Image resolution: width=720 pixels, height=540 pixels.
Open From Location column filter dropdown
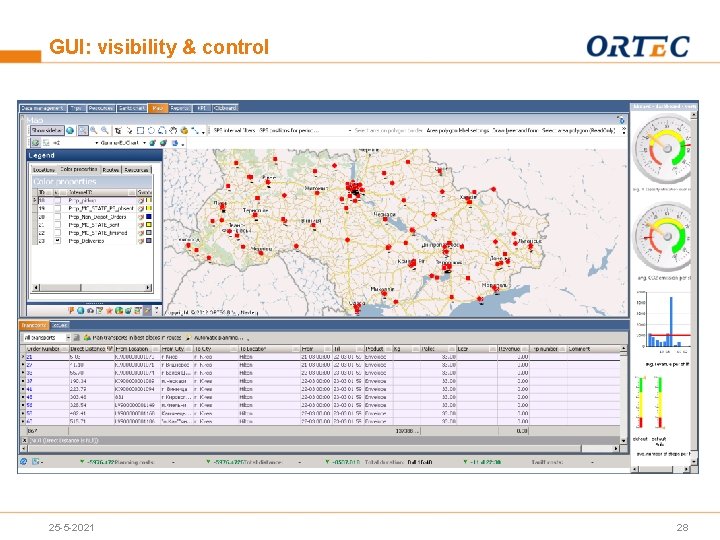(x=156, y=349)
